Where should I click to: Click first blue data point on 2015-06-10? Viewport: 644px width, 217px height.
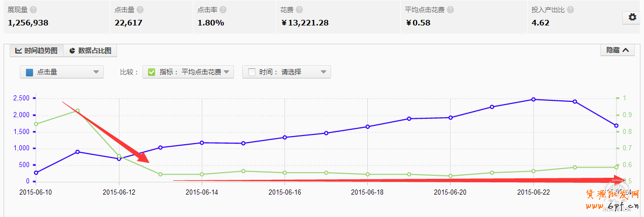click(36, 173)
